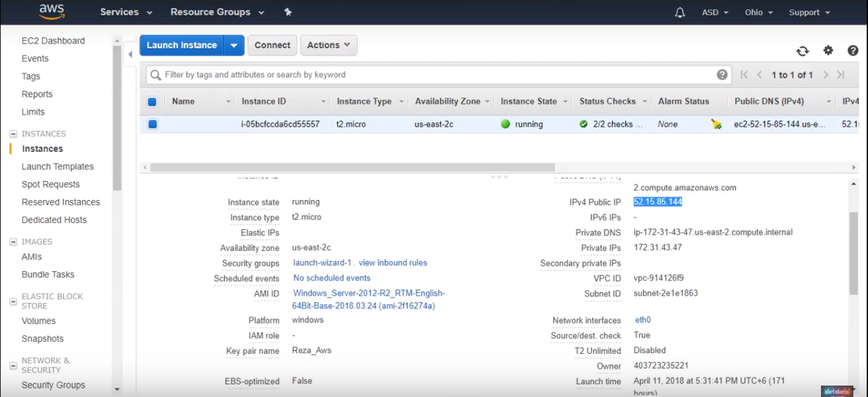Focus the filter by tags search field
868x397 pixels.
438,75
